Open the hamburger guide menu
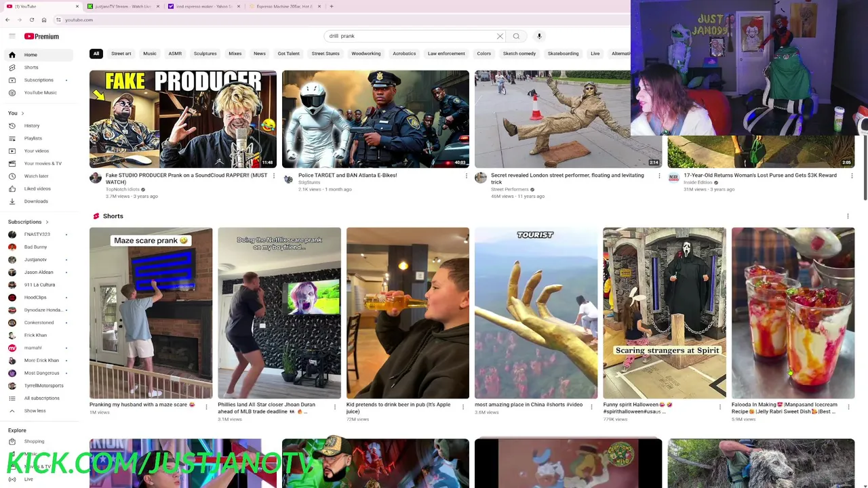 pyautogui.click(x=12, y=36)
